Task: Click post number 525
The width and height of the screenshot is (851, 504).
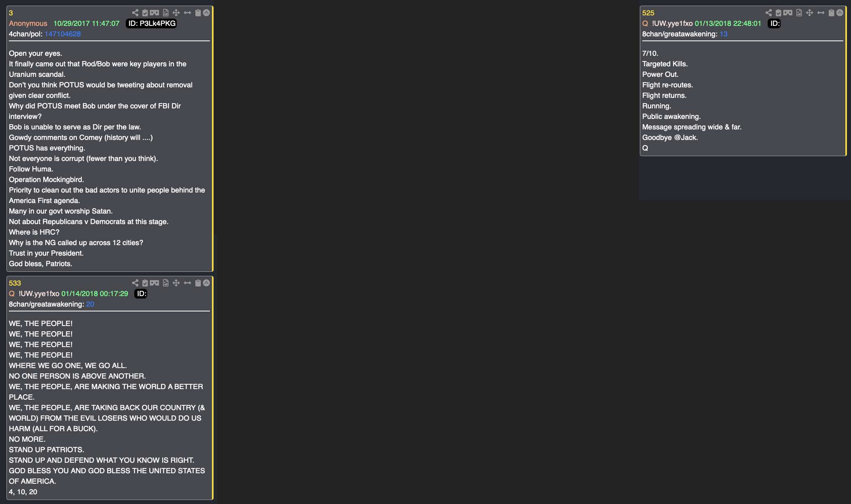Action: pos(648,13)
